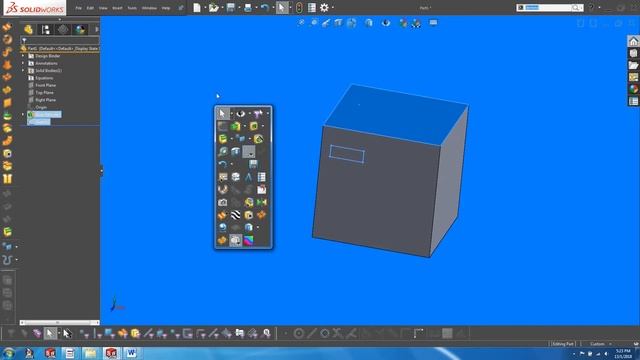
Task: Open File Explorer folder icon in task pane
Action: (633, 65)
